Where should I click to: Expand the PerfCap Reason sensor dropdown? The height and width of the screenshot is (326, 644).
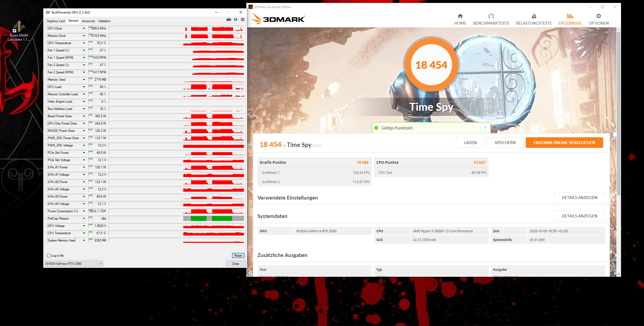click(84, 219)
